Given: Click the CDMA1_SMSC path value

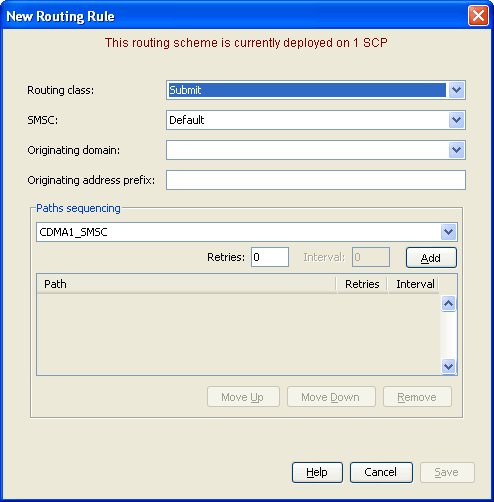Looking at the screenshot, I should tap(73, 232).
